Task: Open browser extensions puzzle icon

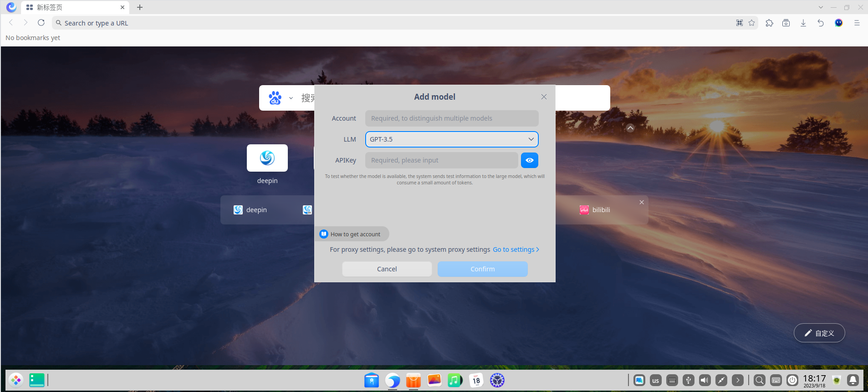Action: click(770, 23)
